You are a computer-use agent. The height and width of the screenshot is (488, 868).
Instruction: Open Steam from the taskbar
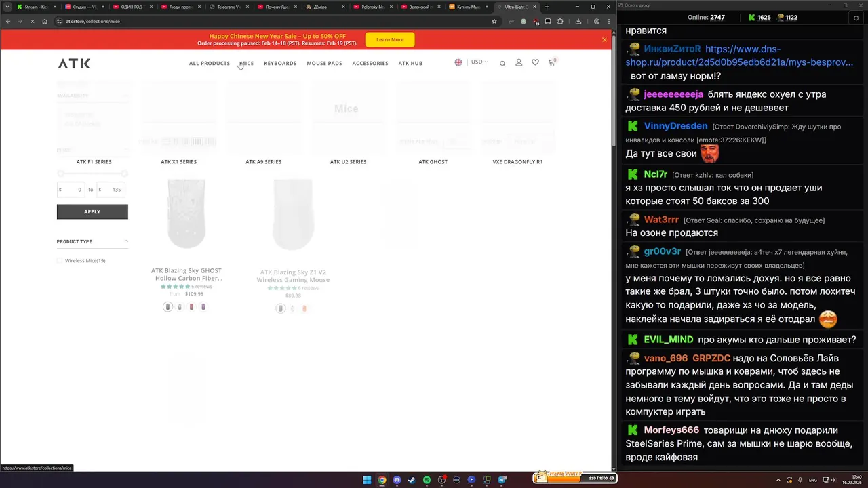pos(412,480)
